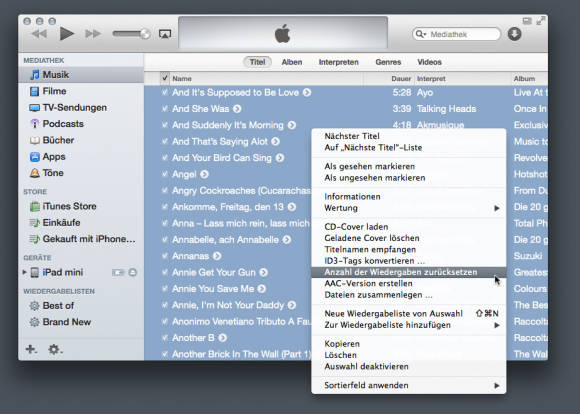The height and width of the screenshot is (414, 580).
Task: Expand Sortierfeld anwenden submenu
Action: (x=408, y=386)
